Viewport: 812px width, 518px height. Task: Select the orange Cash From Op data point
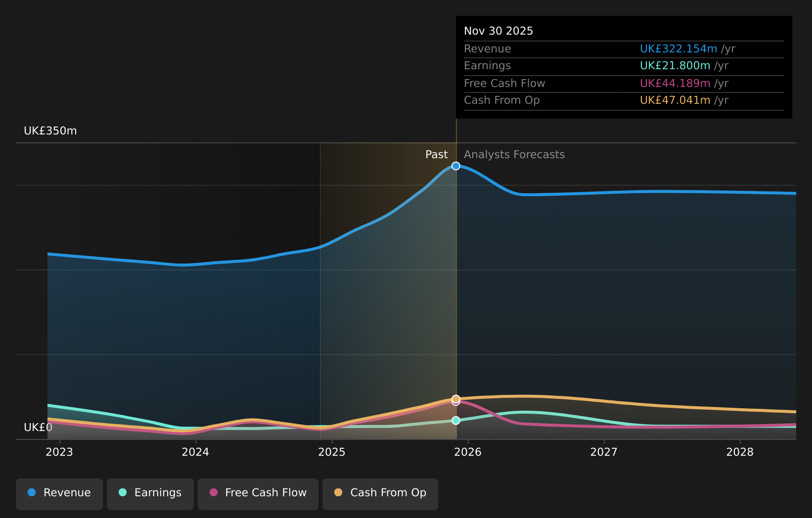click(456, 398)
